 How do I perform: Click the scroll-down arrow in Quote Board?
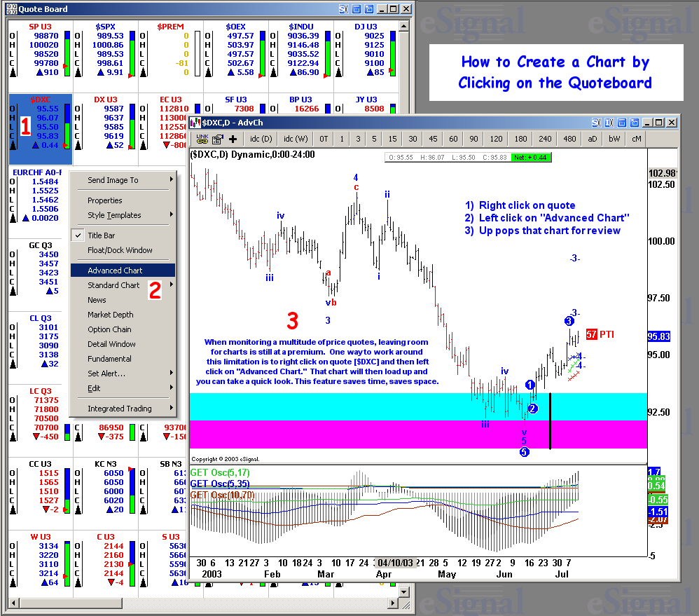[404, 592]
